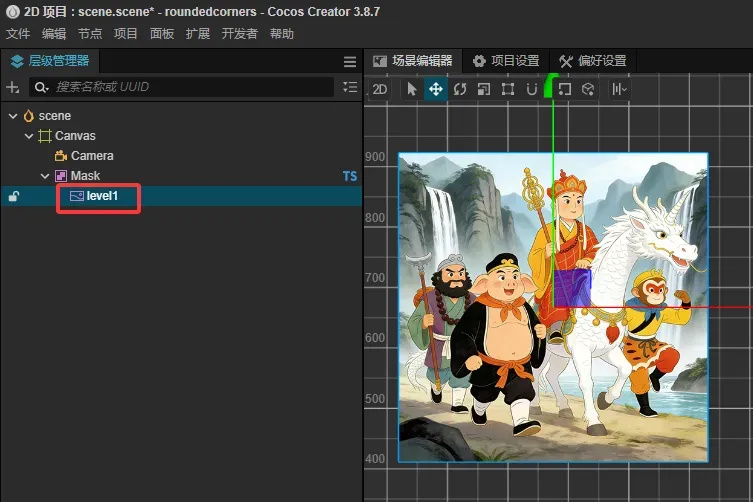Open the Help menu (帮助)
753x502 pixels.
(282, 34)
